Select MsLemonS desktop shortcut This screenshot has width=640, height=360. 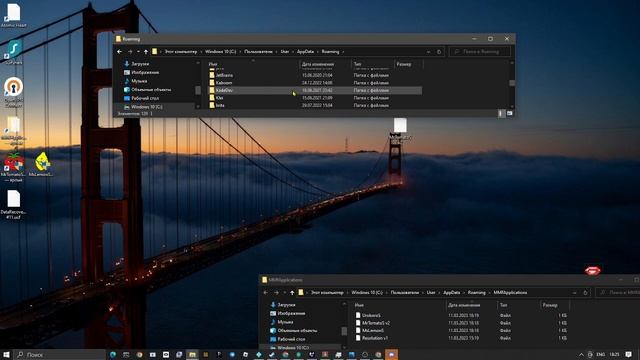[41, 164]
